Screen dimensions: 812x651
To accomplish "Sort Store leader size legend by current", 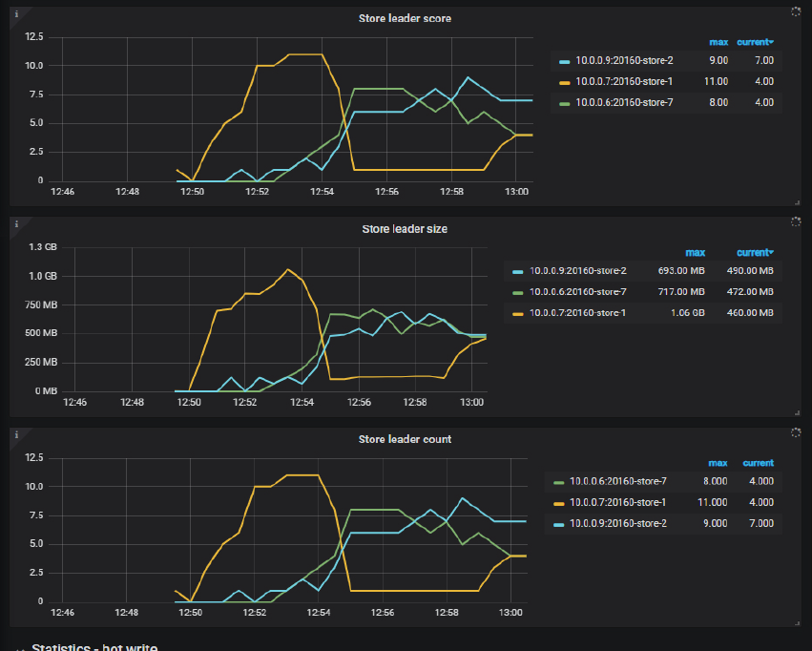I will pyautogui.click(x=755, y=253).
